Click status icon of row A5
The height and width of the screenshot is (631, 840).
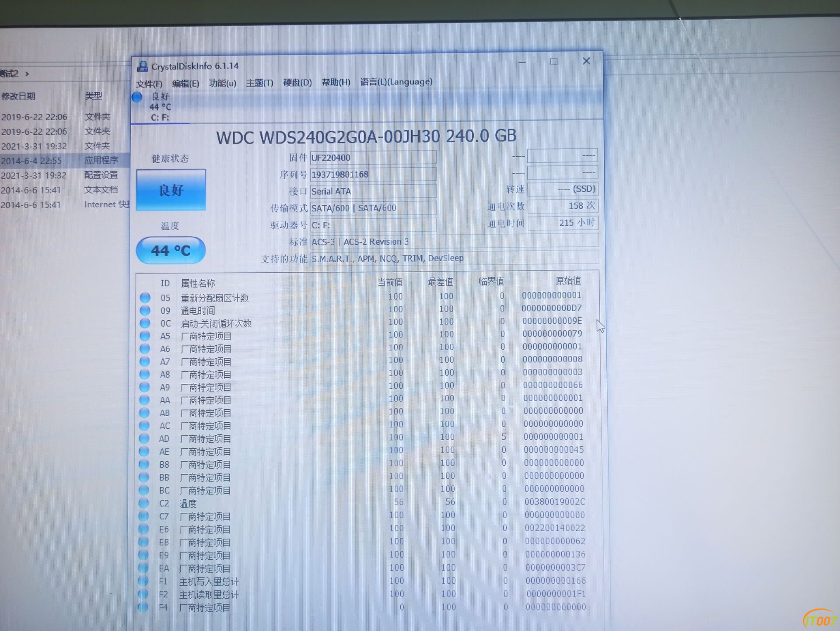tap(145, 336)
